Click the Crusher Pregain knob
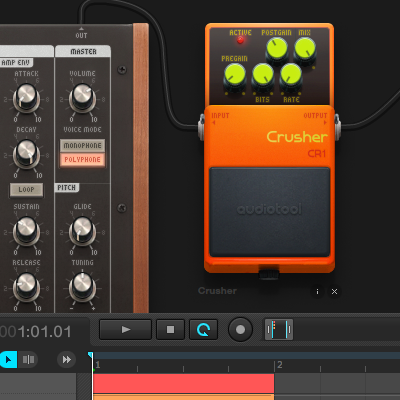The width and height of the screenshot is (400, 400). 235,75
